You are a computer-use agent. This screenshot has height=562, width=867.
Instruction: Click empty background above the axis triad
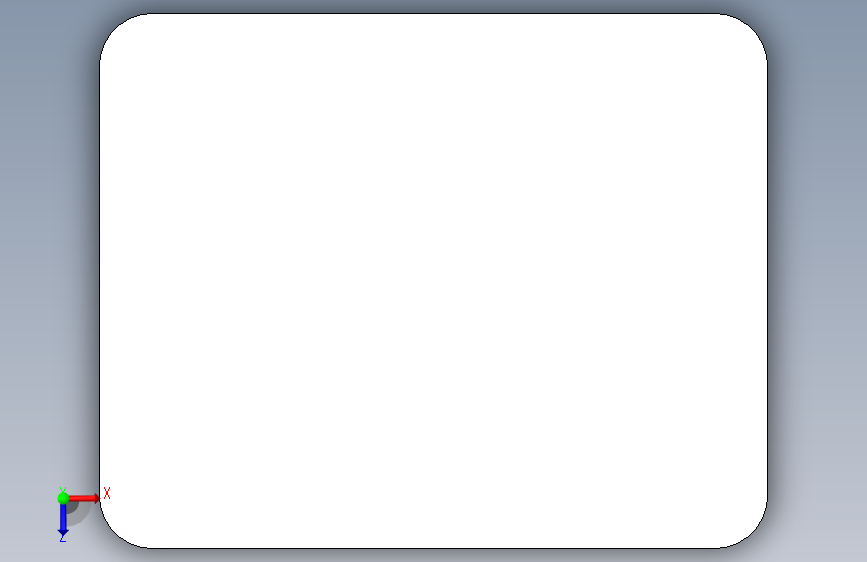click(50, 277)
